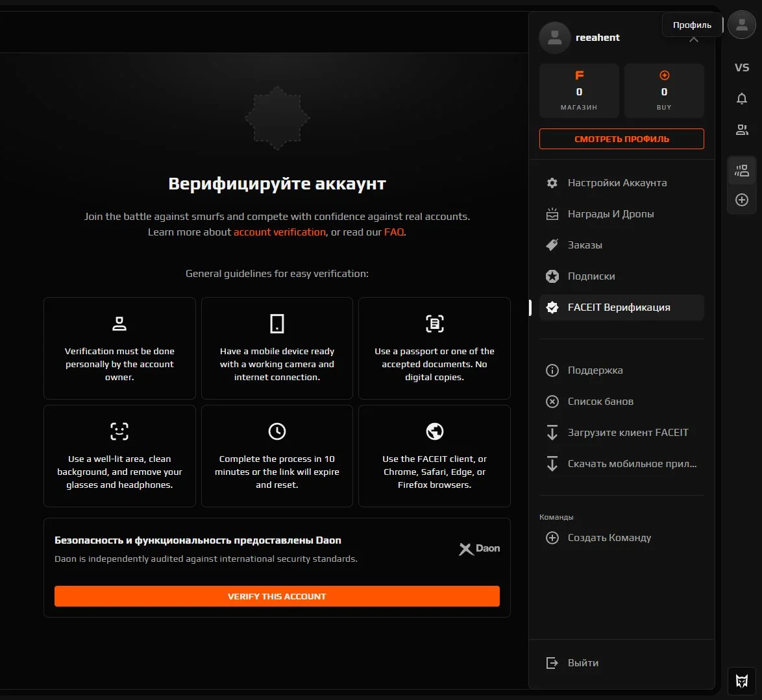Screen dimensions: 762x700
Task: Click 'General guidelines for easy verification' text
Action: coord(277,274)
